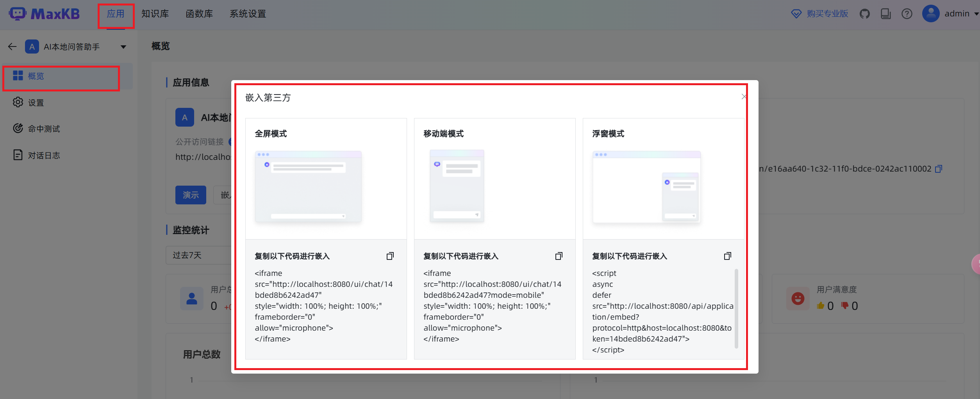The height and width of the screenshot is (399, 980).
Task: Copy the 移动端模式 embed code
Action: click(559, 256)
